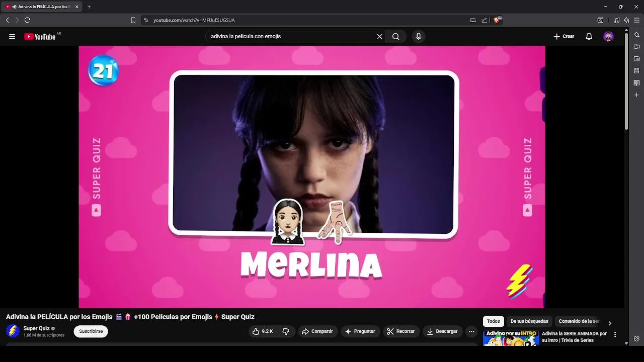Viewport: 644px width, 362px height.
Task: Open a new browser tab
Action: tap(89, 7)
